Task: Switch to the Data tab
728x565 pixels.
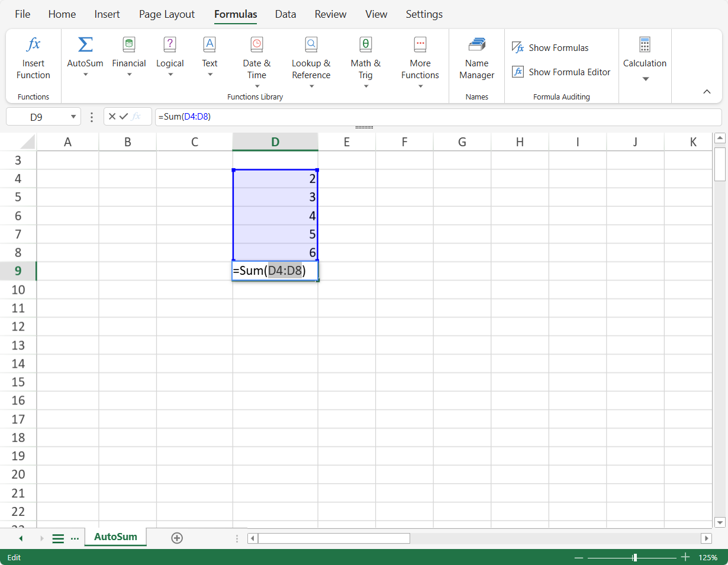Action: [285, 14]
